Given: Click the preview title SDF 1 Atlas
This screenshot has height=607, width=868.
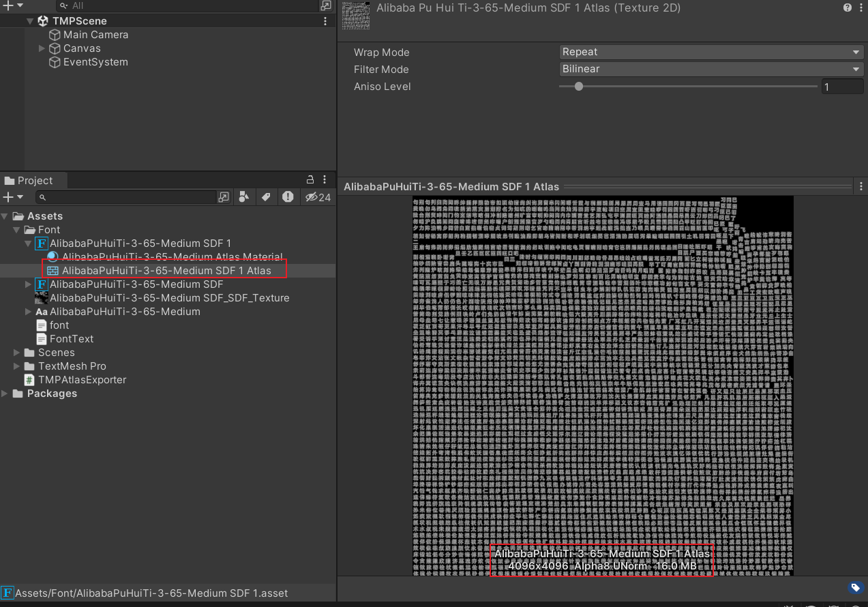Looking at the screenshot, I should 451,186.
